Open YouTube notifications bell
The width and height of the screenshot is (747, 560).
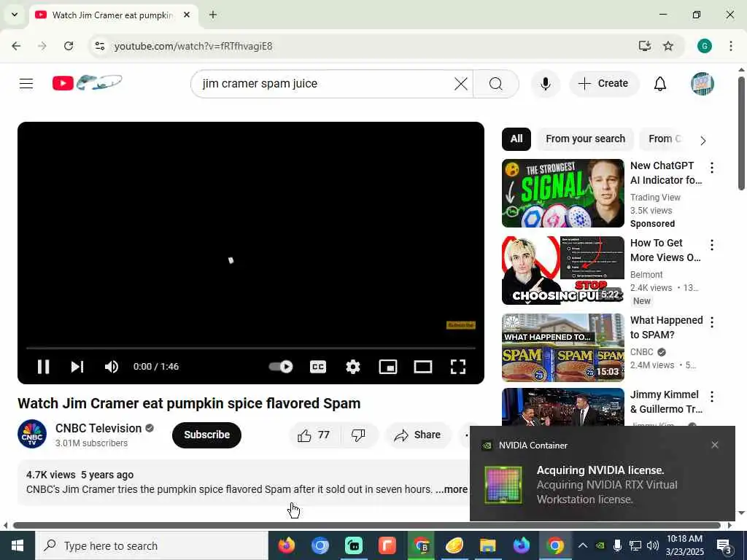click(659, 84)
